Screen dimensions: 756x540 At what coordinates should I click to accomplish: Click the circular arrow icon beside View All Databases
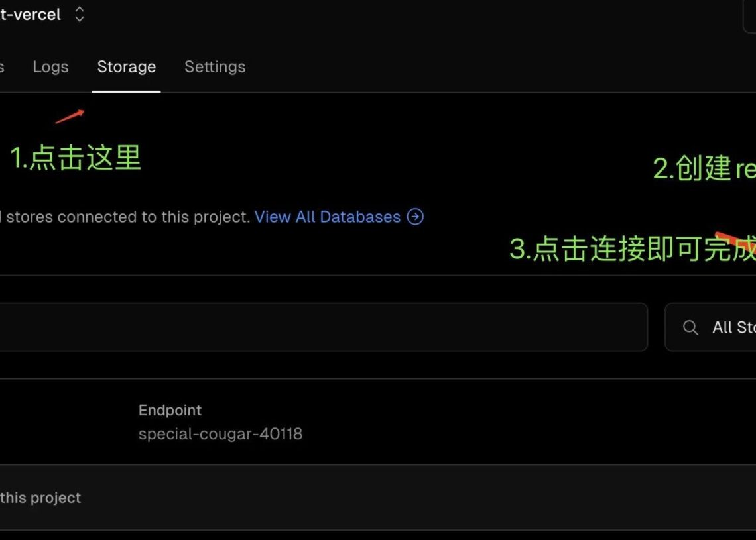[414, 217]
